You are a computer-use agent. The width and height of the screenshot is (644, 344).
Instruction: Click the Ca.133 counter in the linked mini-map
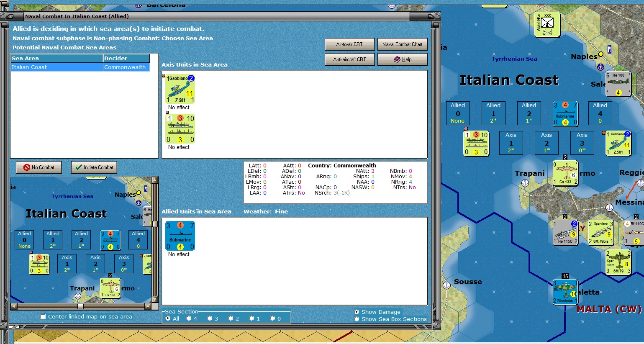pos(110,288)
